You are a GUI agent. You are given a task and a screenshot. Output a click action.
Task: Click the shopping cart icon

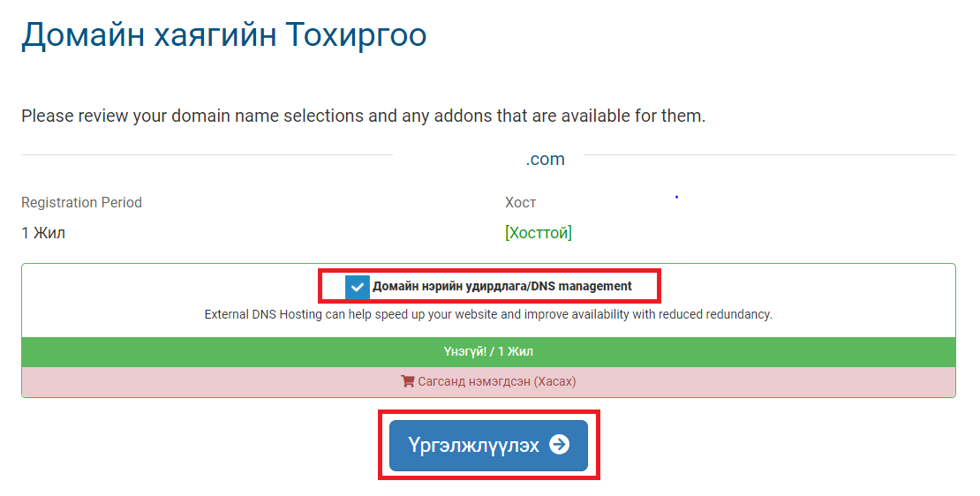click(x=408, y=381)
